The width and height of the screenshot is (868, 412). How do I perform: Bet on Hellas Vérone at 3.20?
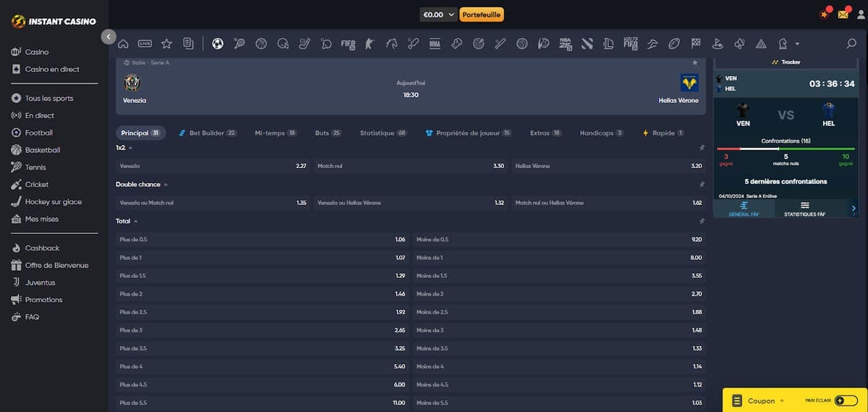pos(608,166)
